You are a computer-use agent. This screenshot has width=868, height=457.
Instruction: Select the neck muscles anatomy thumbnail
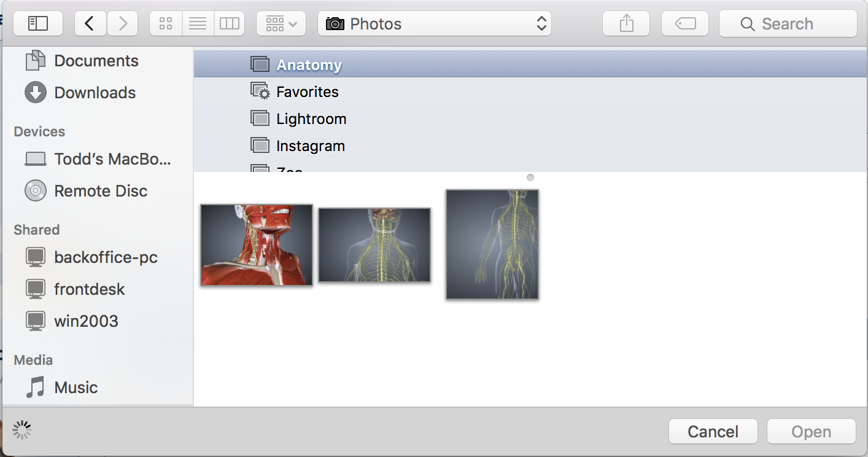coord(257,244)
